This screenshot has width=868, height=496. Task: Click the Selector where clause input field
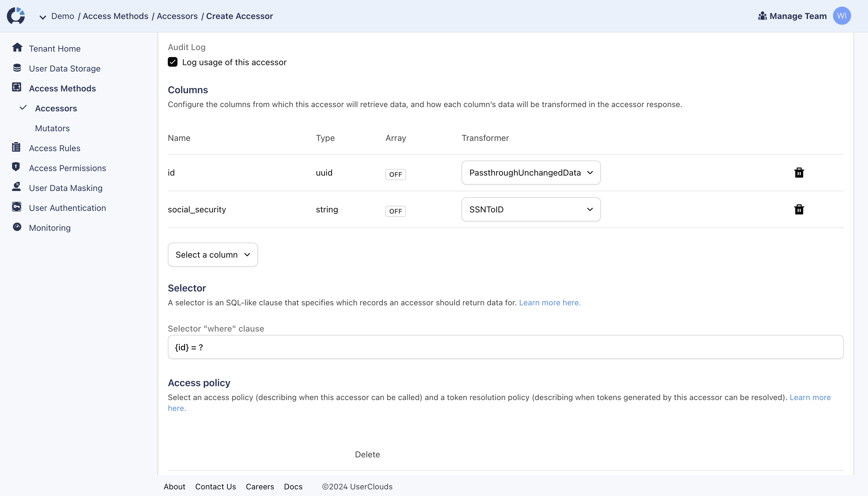506,347
